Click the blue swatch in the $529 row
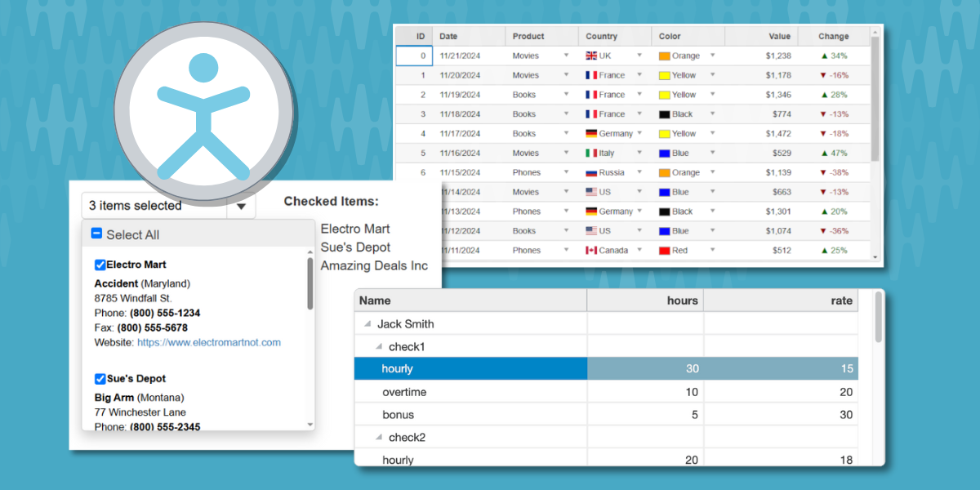Image resolution: width=980 pixels, height=490 pixels. click(665, 154)
